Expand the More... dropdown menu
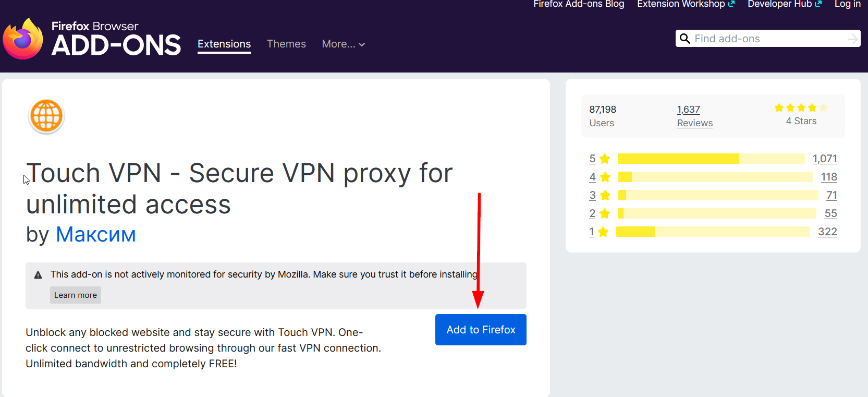The width and height of the screenshot is (868, 397). click(x=343, y=44)
